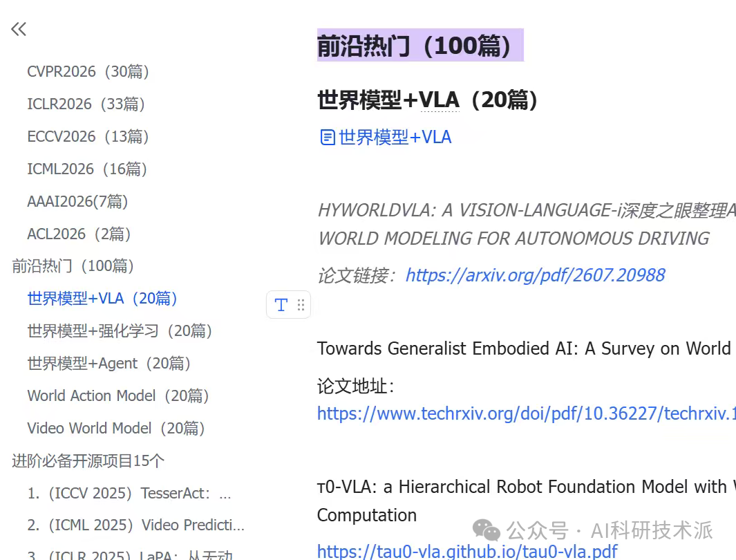Open AAAI2026(7篇) outline item
Screen dimensions: 736x560
[x=77, y=201]
